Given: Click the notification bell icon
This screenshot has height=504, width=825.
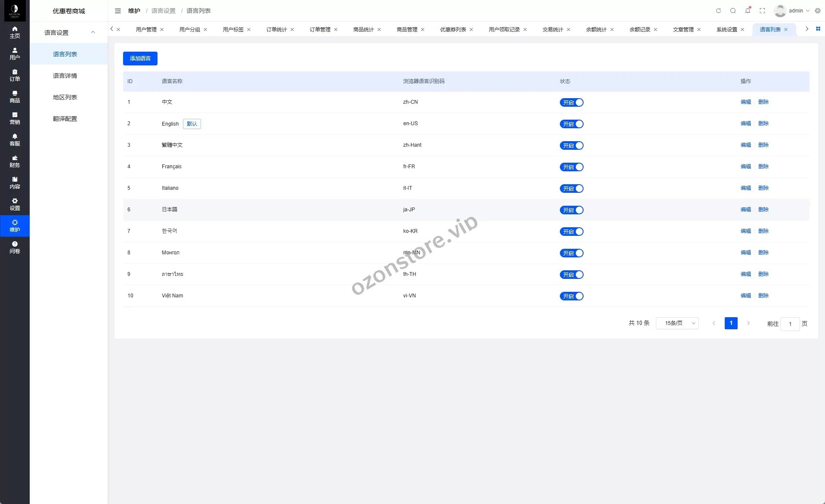Looking at the screenshot, I should point(748,11).
